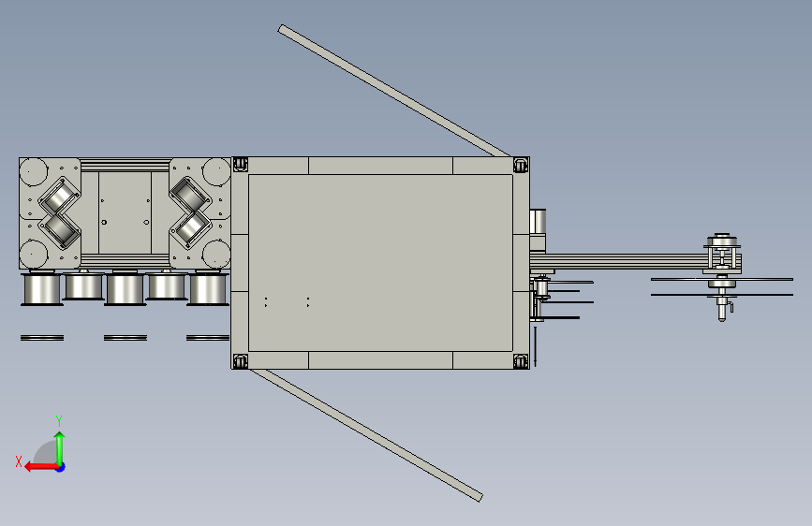Select the lower diagonal bar below the table

pos(366,435)
